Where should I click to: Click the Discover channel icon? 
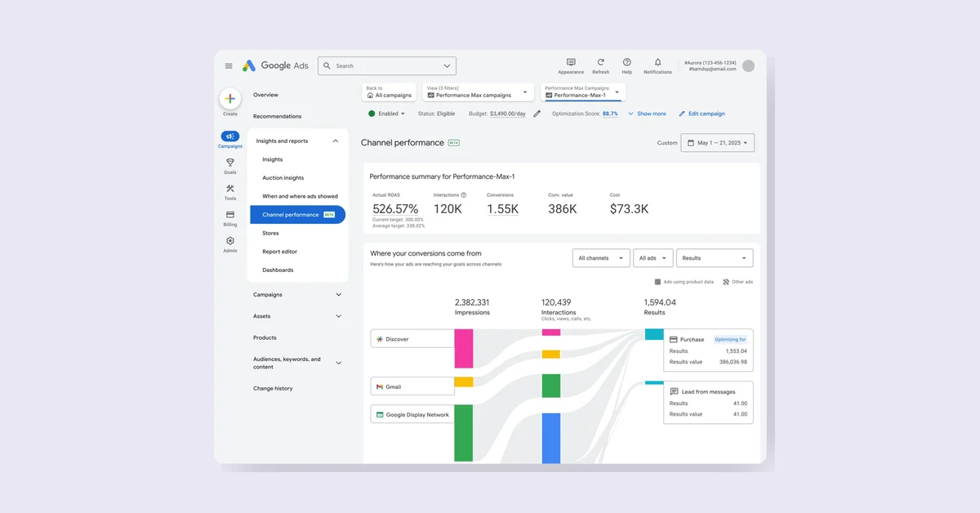tap(379, 339)
